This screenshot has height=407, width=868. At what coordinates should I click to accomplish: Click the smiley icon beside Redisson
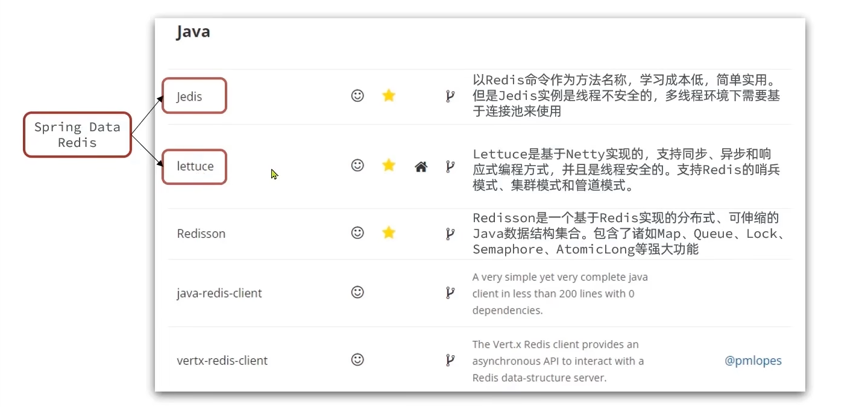pyautogui.click(x=357, y=232)
